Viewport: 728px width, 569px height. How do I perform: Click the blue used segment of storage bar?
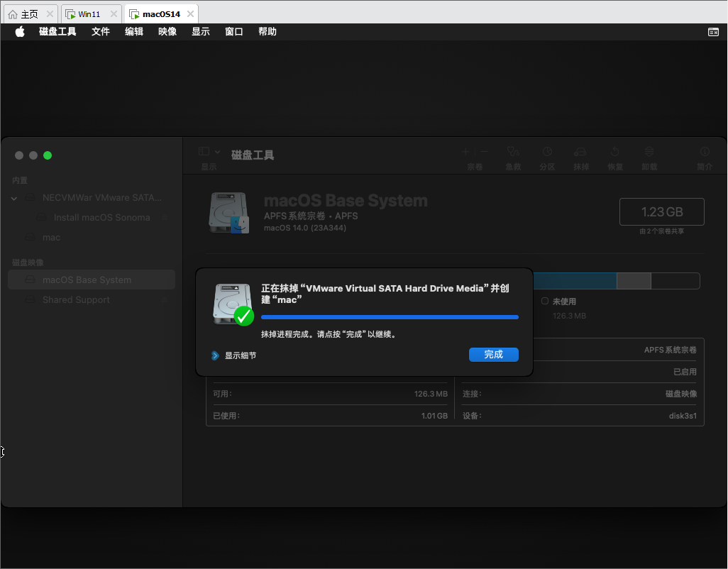574,281
